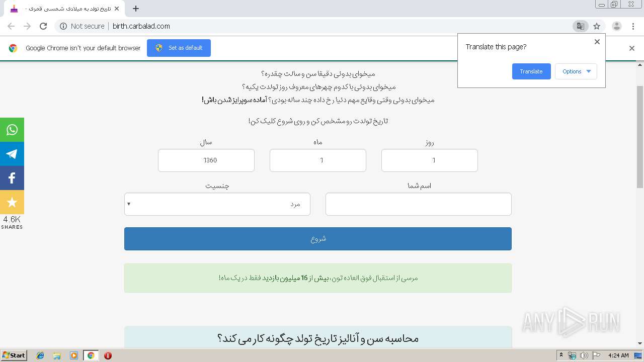Image resolution: width=644 pixels, height=362 pixels.
Task: Close the Translate this page popup
Action: [597, 42]
